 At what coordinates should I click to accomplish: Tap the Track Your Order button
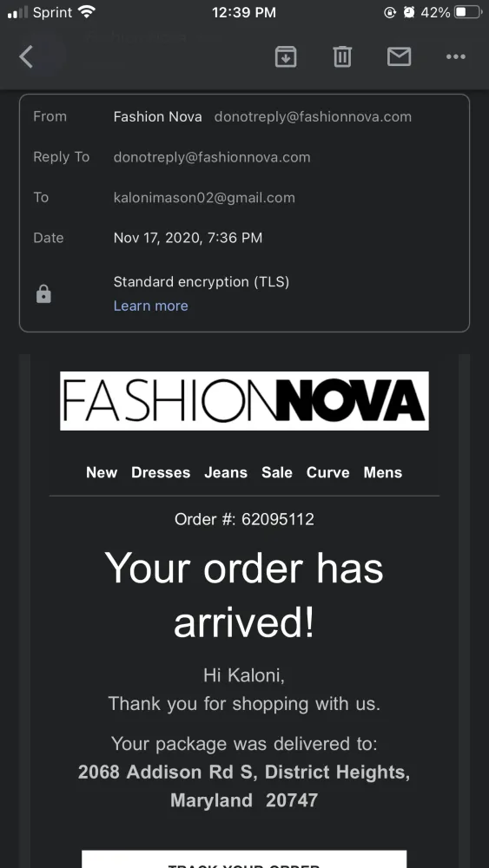(x=244, y=859)
